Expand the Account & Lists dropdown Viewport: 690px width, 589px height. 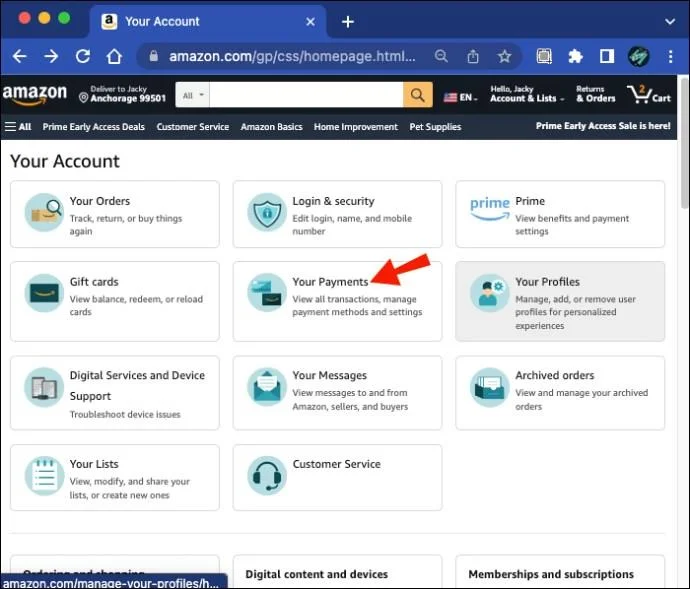[x=527, y=94]
